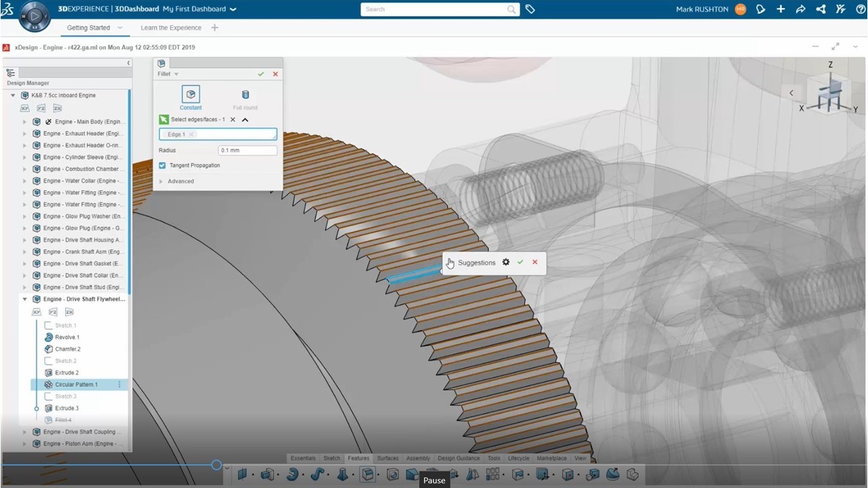Choose the Full round fillet icon
The height and width of the screenshot is (488, 868).
pyautogui.click(x=245, y=95)
